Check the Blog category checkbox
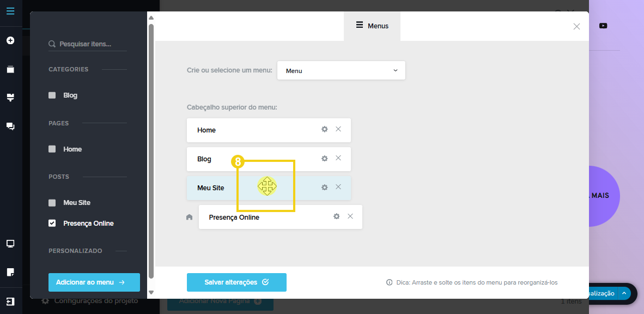 point(52,95)
